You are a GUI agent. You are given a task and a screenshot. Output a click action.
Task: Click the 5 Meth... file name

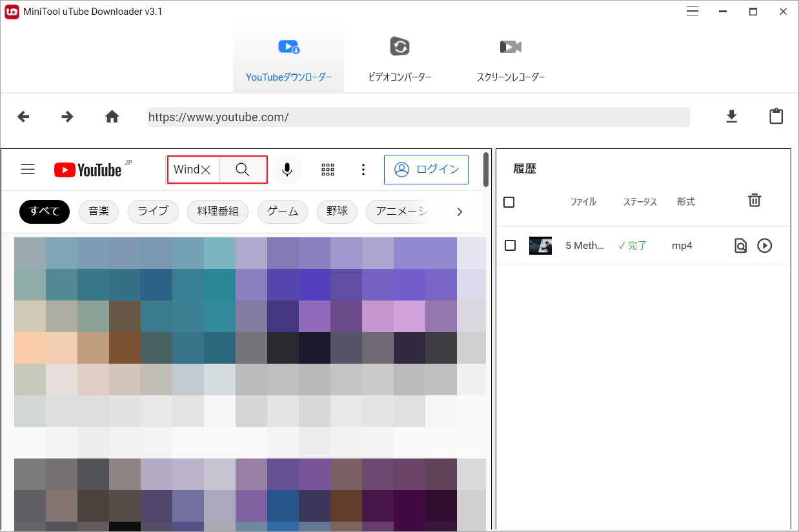[585, 246]
